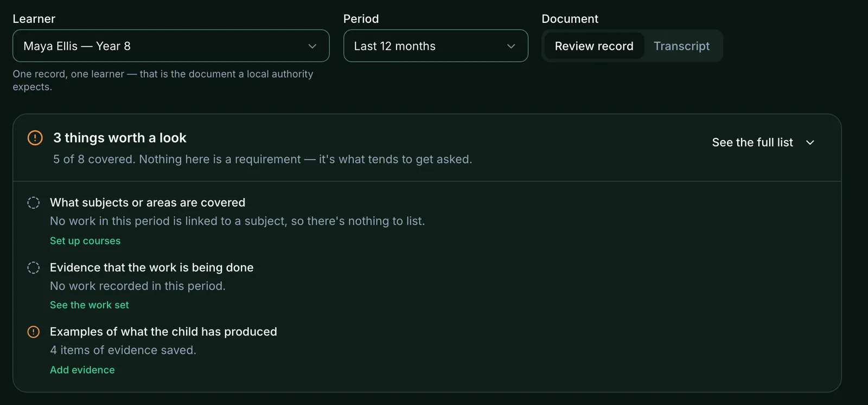Viewport: 868px width, 405px height.
Task: Click dashed circle icon for 'What subjects or areas are covered'
Action: (34, 202)
